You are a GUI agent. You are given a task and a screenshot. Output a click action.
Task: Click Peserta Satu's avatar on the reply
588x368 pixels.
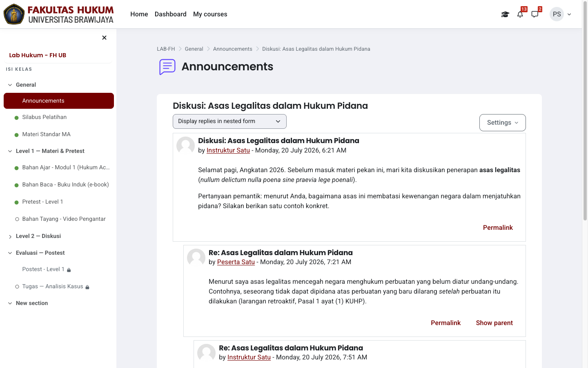pos(196,258)
